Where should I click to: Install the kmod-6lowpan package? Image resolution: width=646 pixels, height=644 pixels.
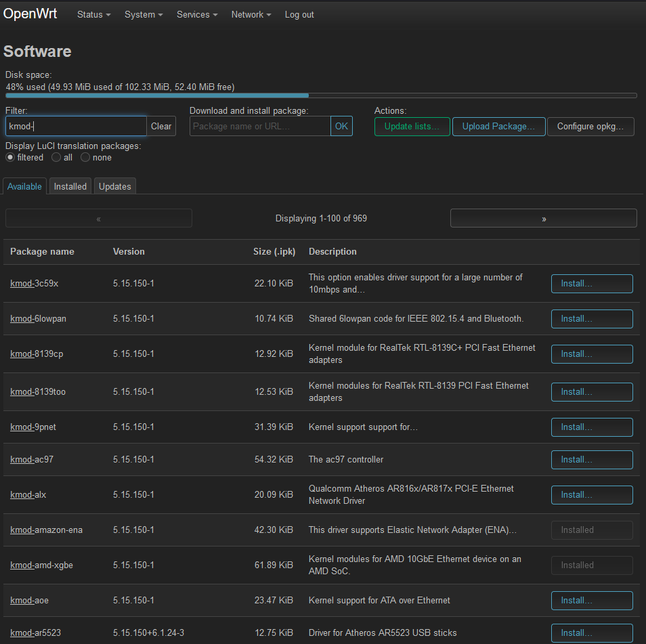(x=592, y=319)
